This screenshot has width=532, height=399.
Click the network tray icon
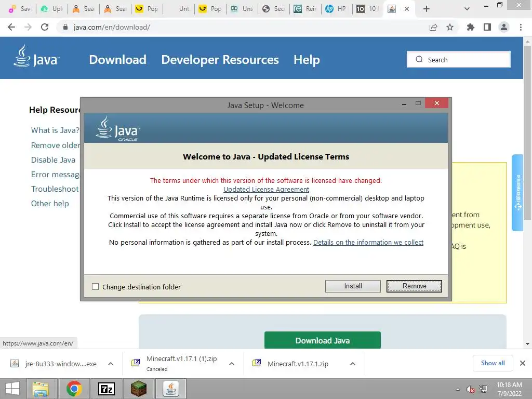pyautogui.click(x=483, y=389)
